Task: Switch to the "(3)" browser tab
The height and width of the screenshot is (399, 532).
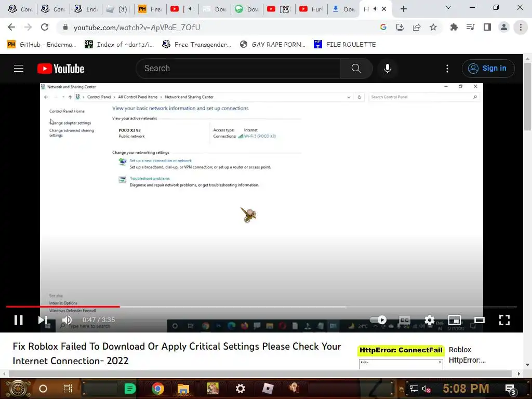Action: [118, 9]
